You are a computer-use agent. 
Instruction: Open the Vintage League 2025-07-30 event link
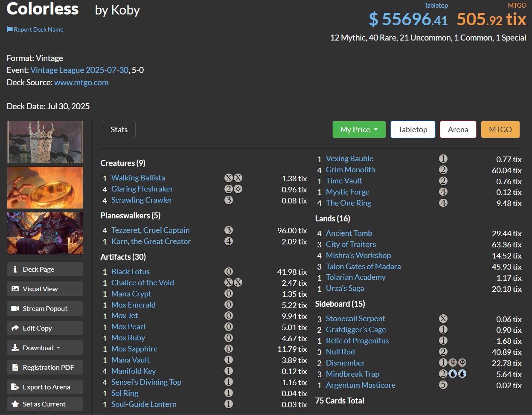pyautogui.click(x=79, y=70)
